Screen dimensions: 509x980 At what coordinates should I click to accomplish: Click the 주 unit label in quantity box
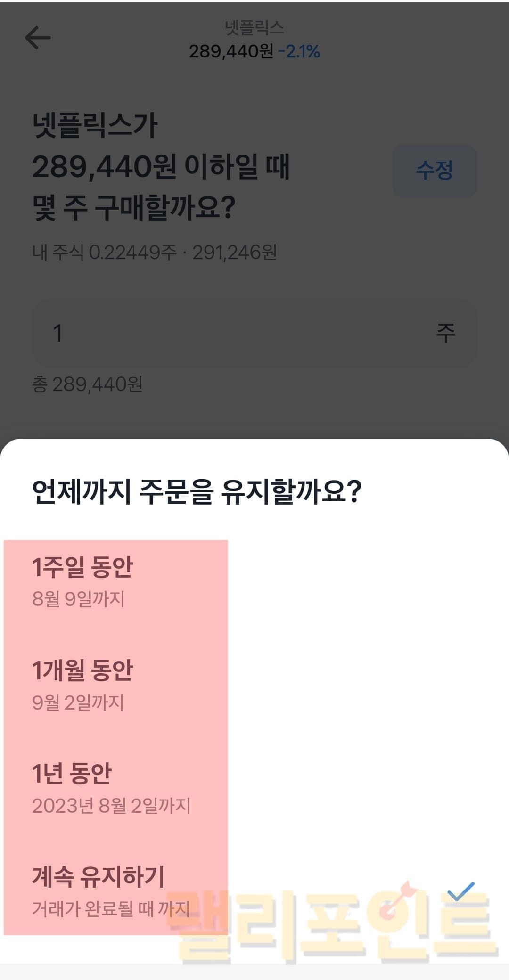click(x=445, y=333)
